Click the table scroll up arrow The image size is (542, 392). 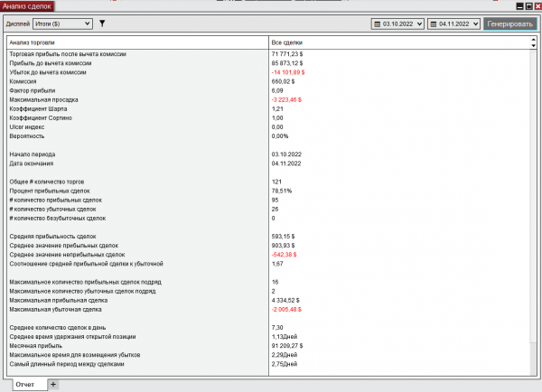[533, 41]
